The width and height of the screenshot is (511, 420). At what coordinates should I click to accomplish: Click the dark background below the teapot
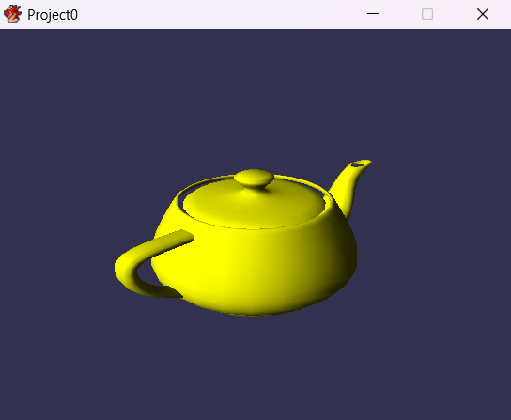[255, 366]
